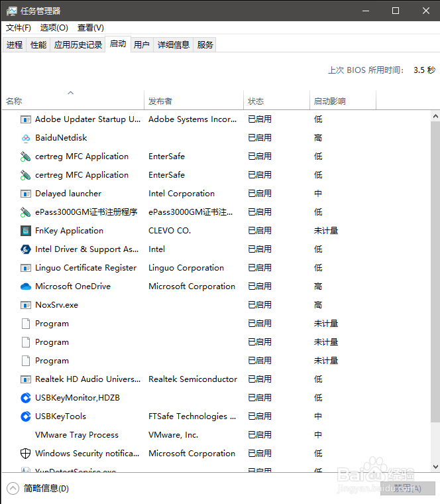Click the FnKey Application icon

click(x=26, y=231)
